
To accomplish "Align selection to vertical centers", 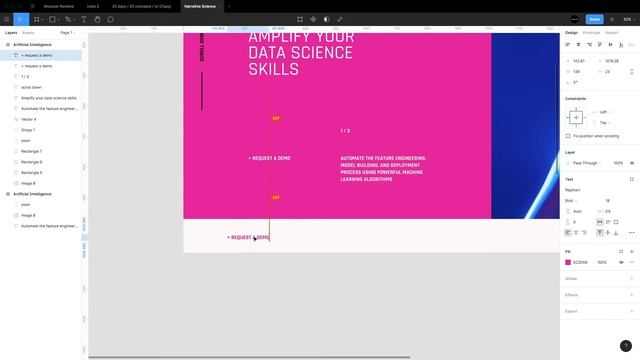I will pyautogui.click(x=610, y=44).
